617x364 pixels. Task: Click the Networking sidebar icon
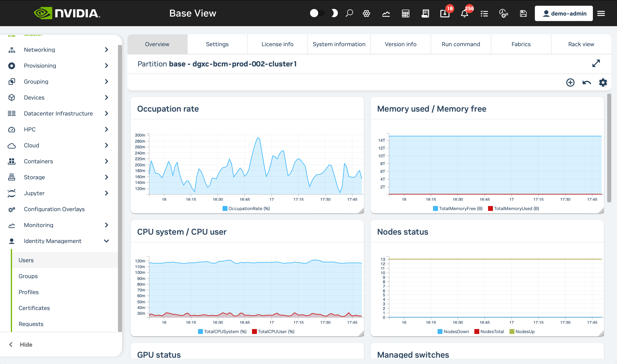[12, 50]
